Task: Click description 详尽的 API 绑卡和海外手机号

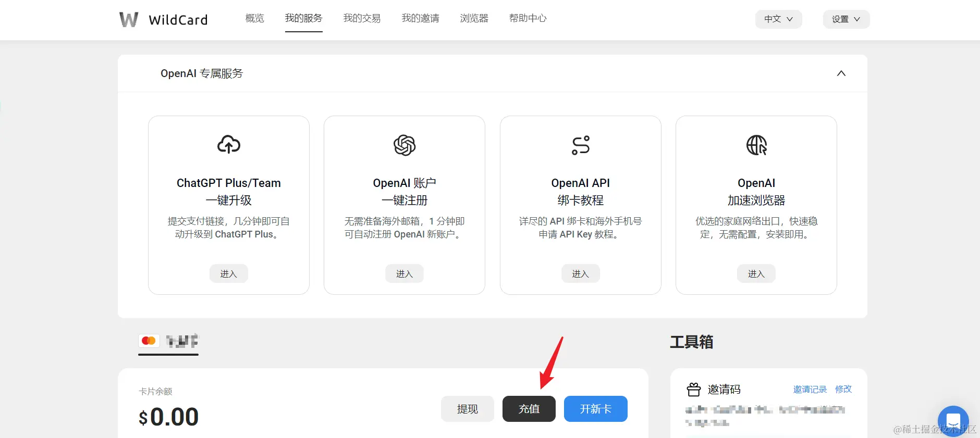Action: coord(581,228)
